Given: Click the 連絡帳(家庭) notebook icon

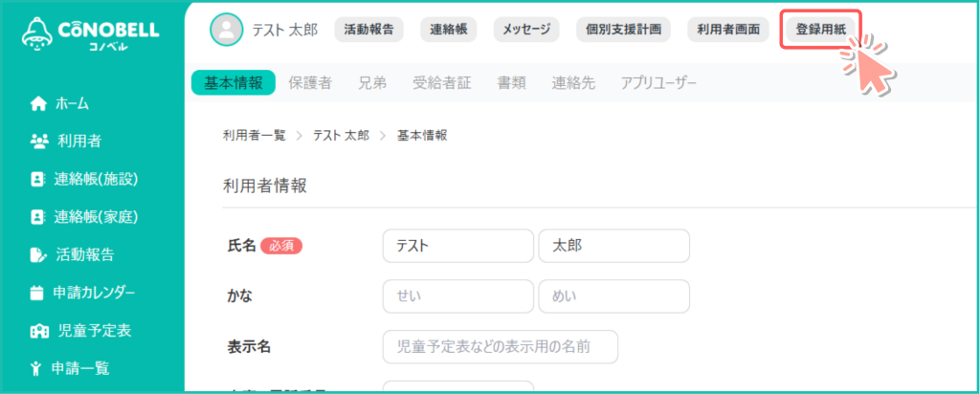Looking at the screenshot, I should pyautogui.click(x=38, y=217).
